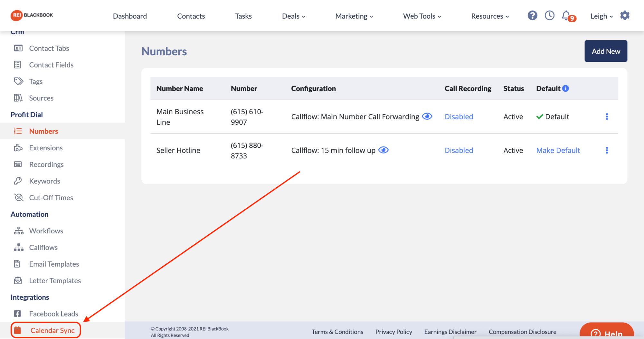
Task: Click the Extensions puzzle icon
Action: point(18,148)
